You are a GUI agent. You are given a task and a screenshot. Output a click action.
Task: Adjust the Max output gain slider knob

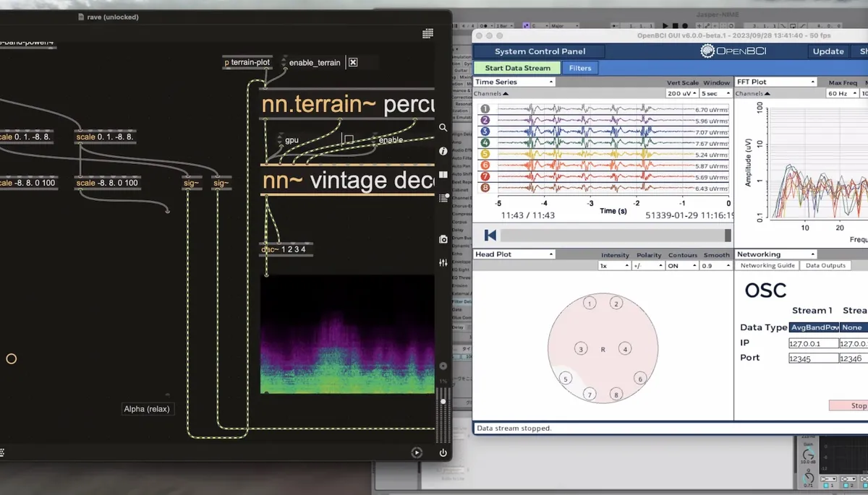[x=443, y=400]
